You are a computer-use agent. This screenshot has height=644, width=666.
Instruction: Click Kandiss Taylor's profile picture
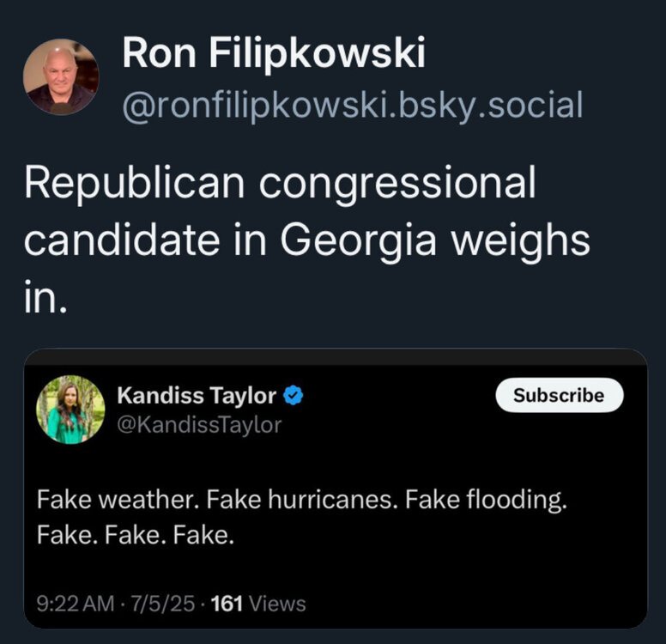point(70,410)
